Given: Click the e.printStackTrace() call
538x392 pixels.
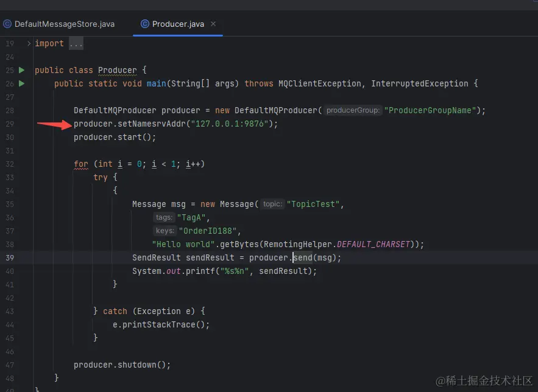Looking at the screenshot, I should [161, 324].
